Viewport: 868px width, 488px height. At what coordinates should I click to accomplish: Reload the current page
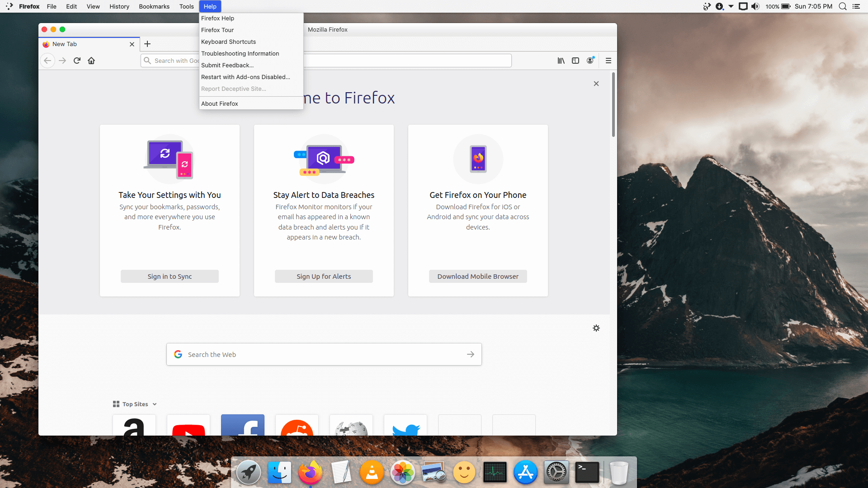point(77,61)
